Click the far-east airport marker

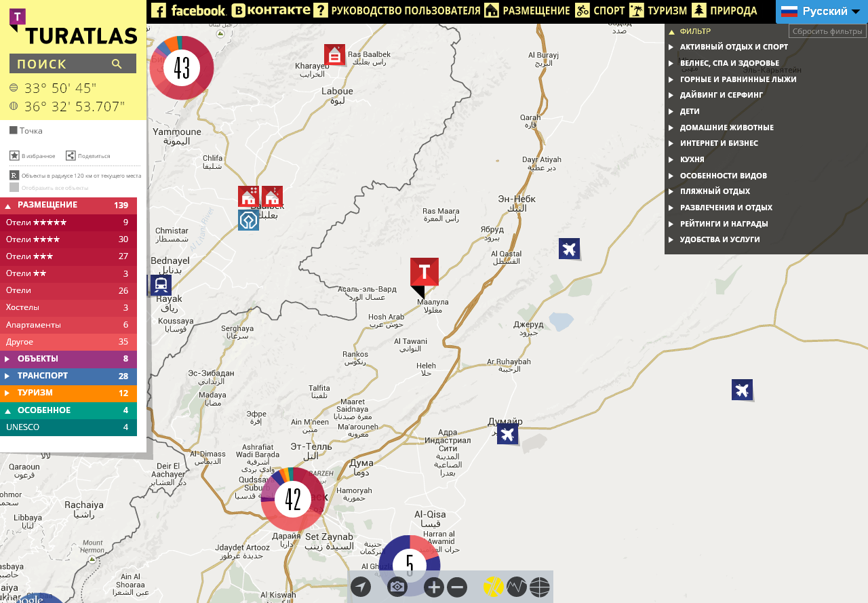[x=742, y=389]
